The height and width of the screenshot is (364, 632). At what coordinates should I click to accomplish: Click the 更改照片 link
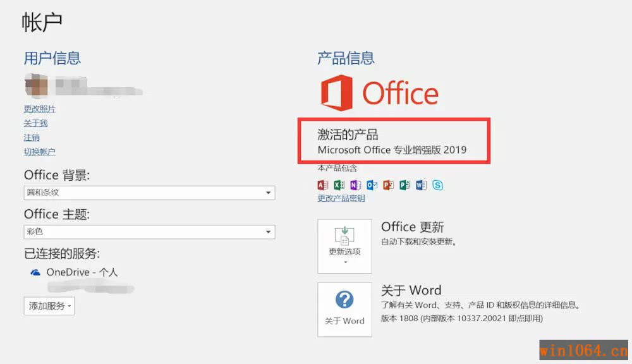[x=39, y=109]
